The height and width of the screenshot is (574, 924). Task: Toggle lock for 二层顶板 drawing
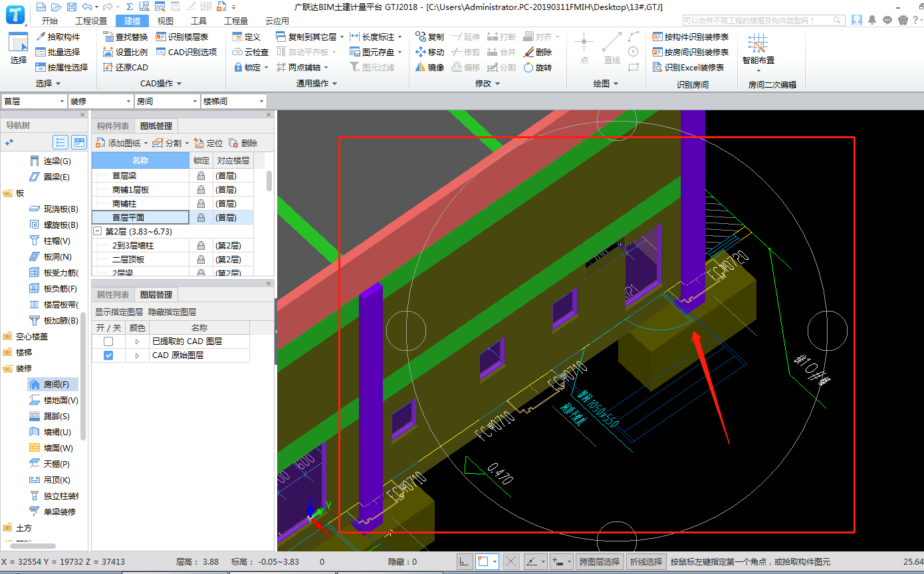click(x=201, y=260)
